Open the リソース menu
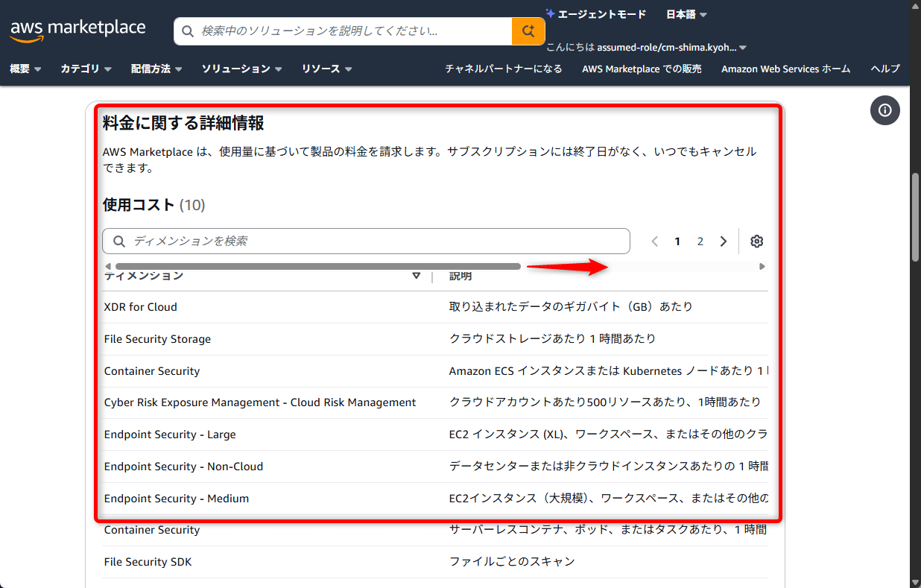Screen dimensions: 921x588 (x=326, y=69)
